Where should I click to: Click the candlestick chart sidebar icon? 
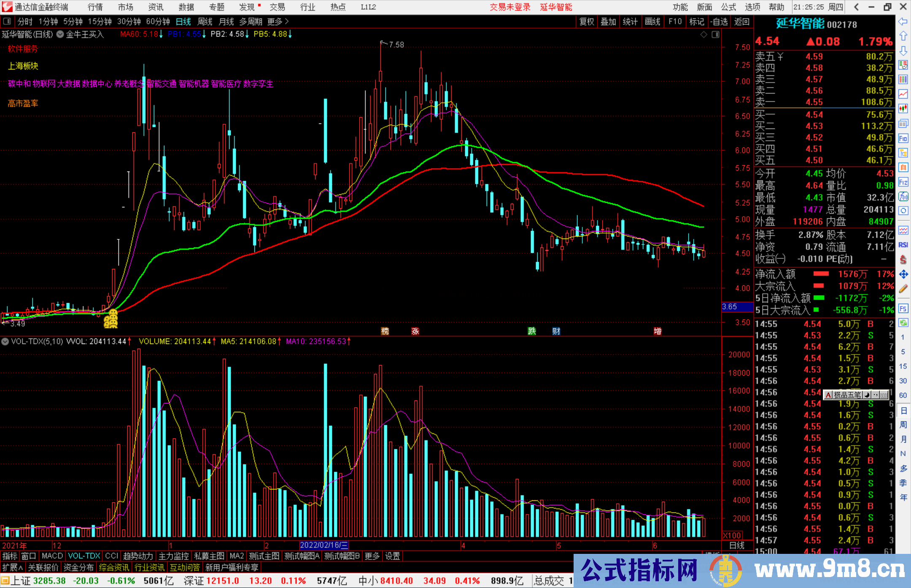[903, 108]
